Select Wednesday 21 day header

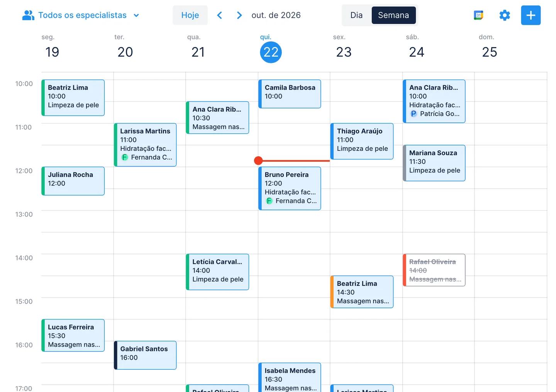pyautogui.click(x=198, y=52)
